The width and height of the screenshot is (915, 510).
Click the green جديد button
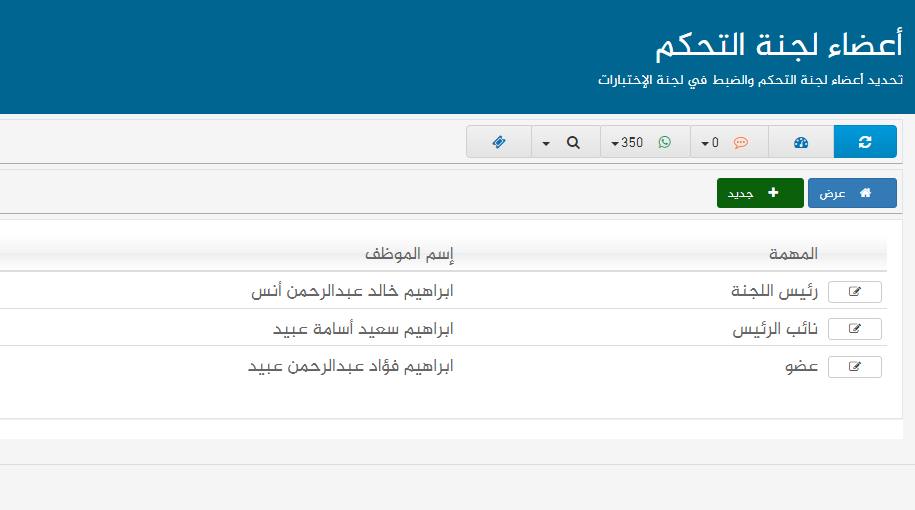pyautogui.click(x=760, y=193)
